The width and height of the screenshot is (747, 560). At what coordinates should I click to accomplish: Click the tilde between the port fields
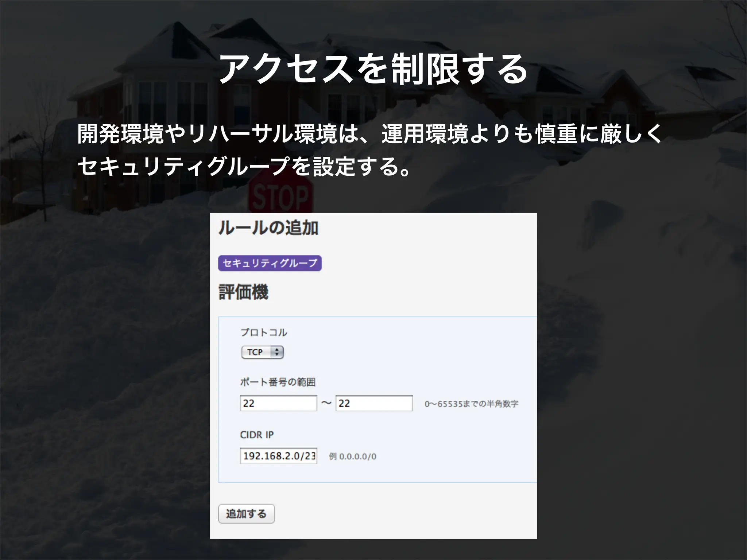(326, 403)
